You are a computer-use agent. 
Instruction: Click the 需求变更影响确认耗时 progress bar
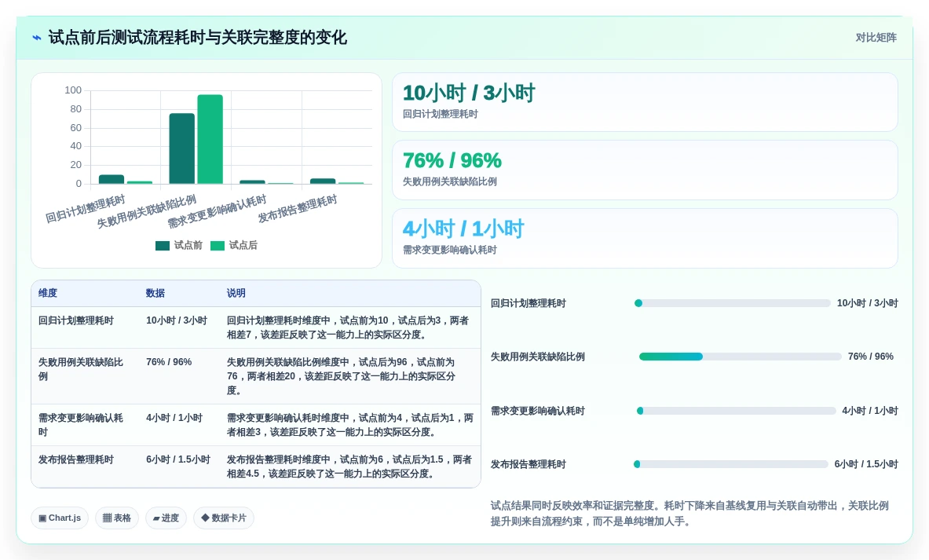point(736,411)
